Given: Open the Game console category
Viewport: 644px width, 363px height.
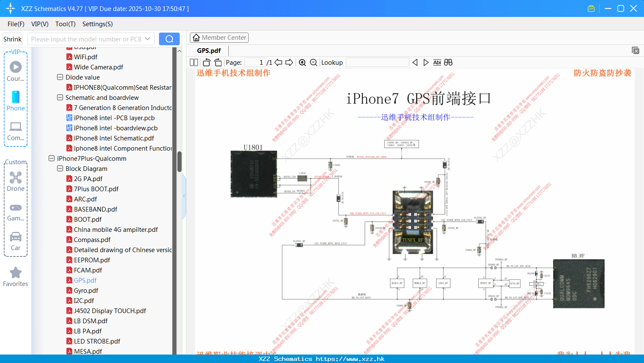Looking at the screenshot, I should click(x=16, y=208).
